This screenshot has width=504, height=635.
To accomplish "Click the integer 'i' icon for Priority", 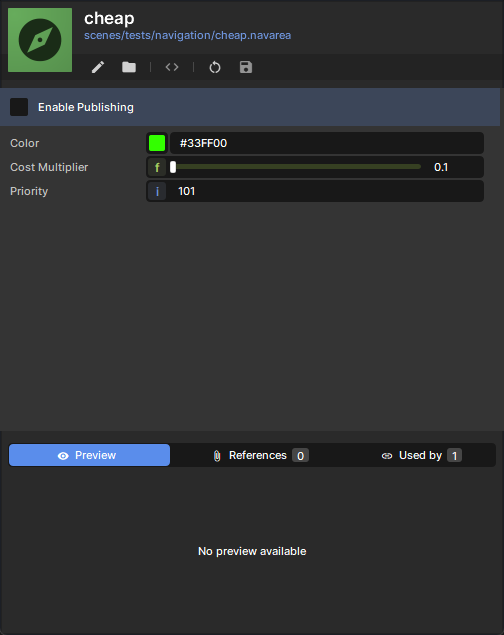I will (157, 191).
